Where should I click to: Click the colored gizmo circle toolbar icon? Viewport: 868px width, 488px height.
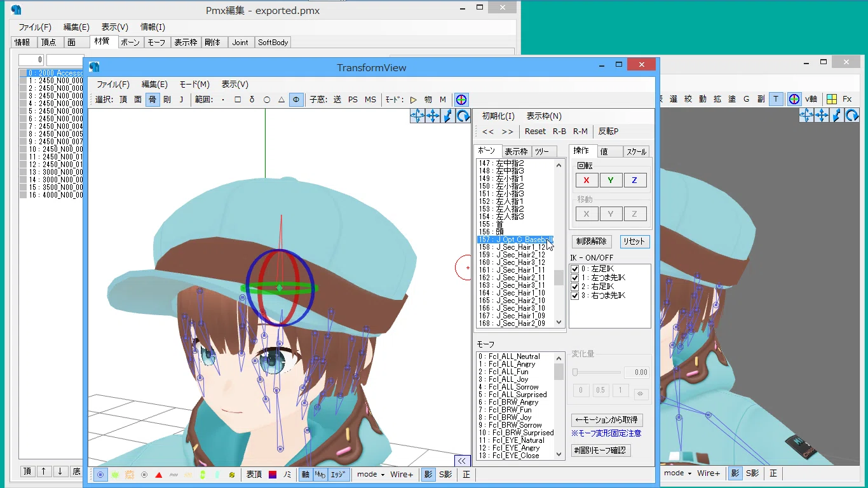pos(461,100)
